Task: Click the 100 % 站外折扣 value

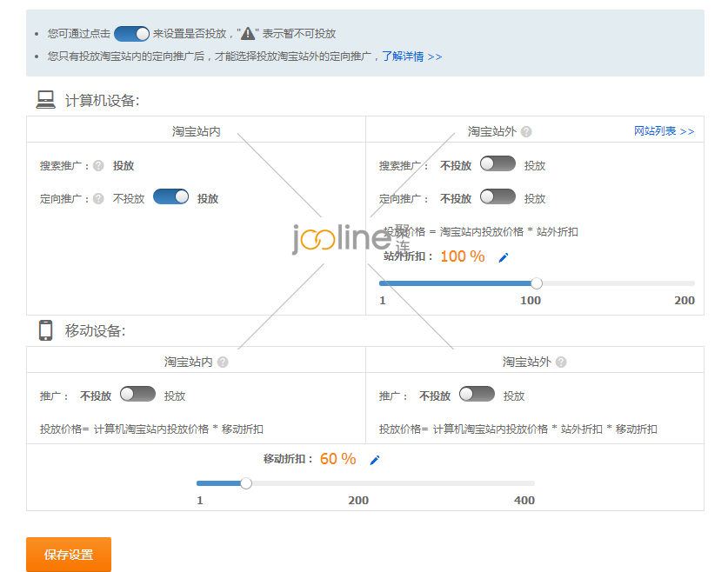Action: tap(463, 256)
